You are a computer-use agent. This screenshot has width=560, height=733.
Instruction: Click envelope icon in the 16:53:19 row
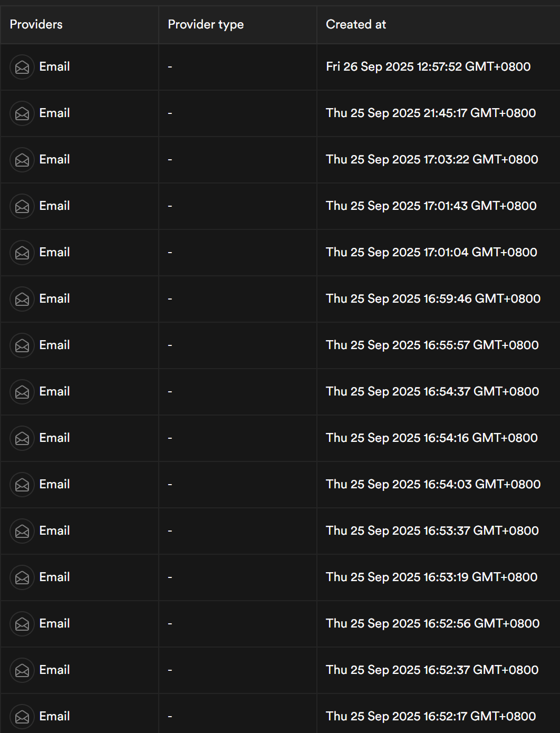22,577
